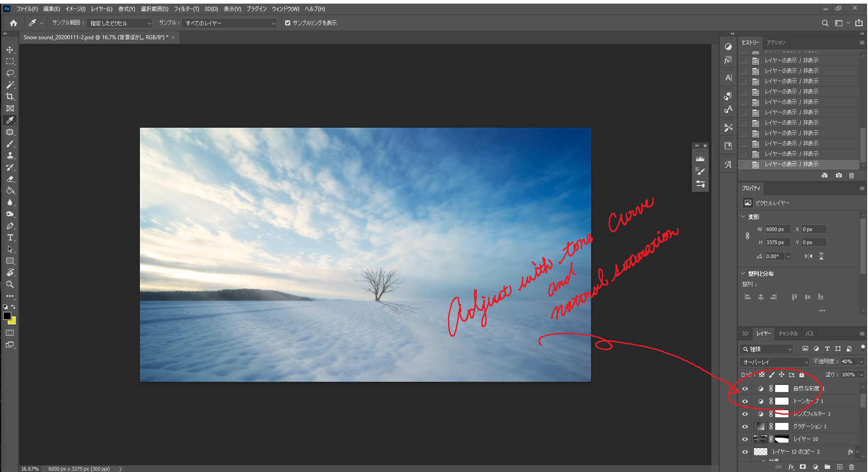Toggle 'サンプルリングを表示' checkbox
The height and width of the screenshot is (472, 868).
(288, 23)
